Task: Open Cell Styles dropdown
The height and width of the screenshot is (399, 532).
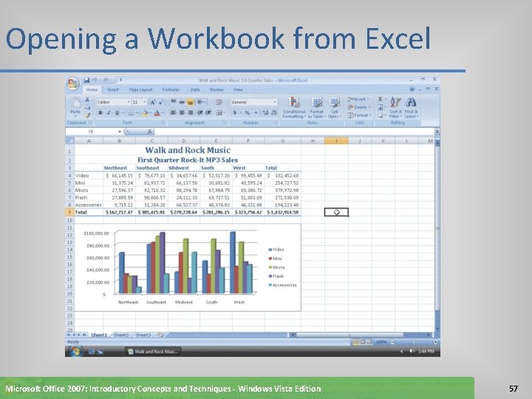Action: [x=335, y=108]
